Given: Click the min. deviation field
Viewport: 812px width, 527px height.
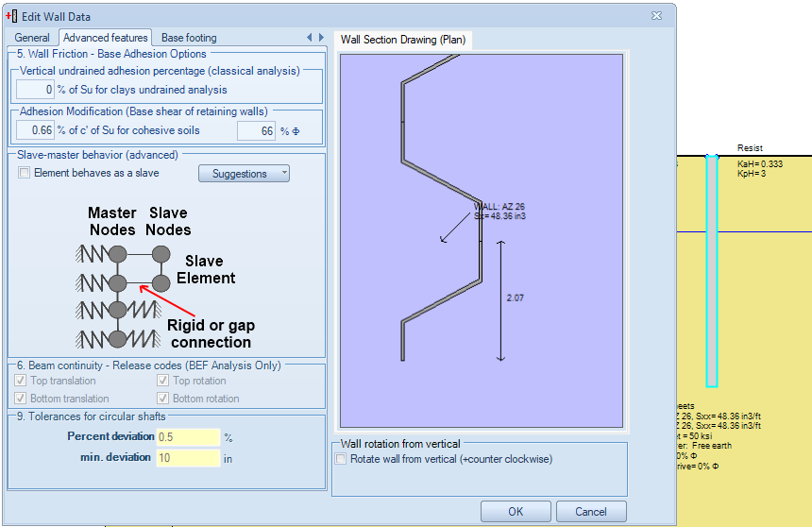Looking at the screenshot, I should (x=189, y=458).
